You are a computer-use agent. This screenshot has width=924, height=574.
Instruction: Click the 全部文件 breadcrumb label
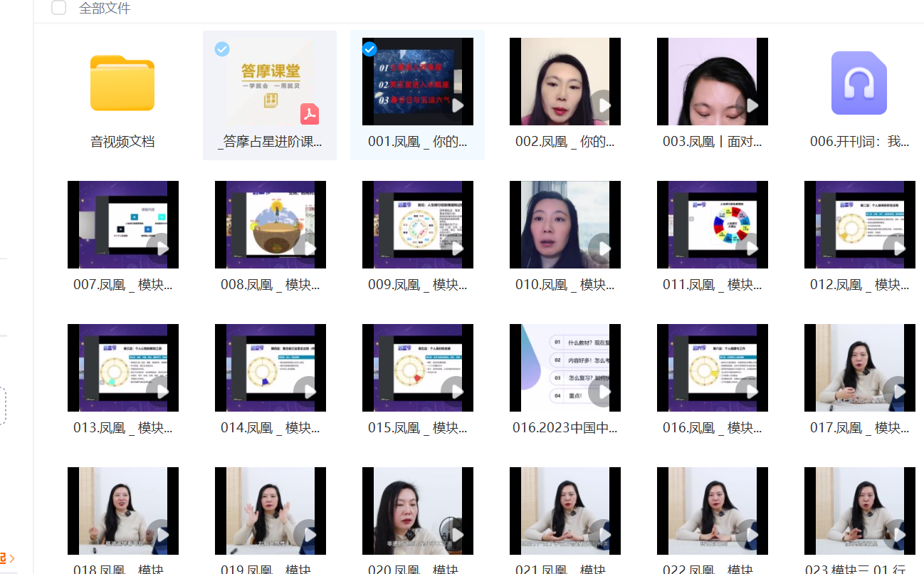[x=105, y=9]
